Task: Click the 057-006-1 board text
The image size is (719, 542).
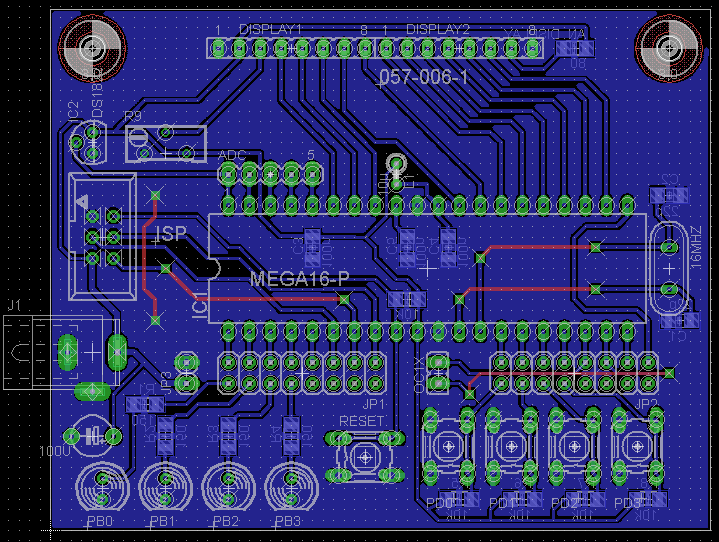Action: pos(422,77)
